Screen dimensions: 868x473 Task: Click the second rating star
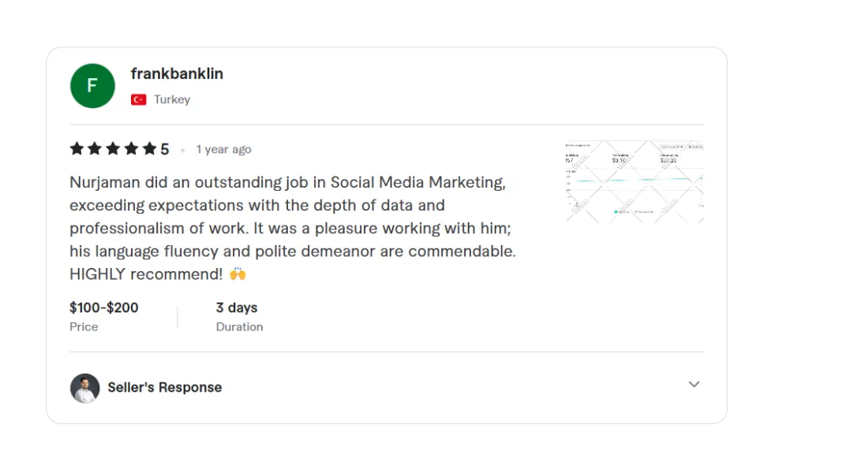[95, 149]
